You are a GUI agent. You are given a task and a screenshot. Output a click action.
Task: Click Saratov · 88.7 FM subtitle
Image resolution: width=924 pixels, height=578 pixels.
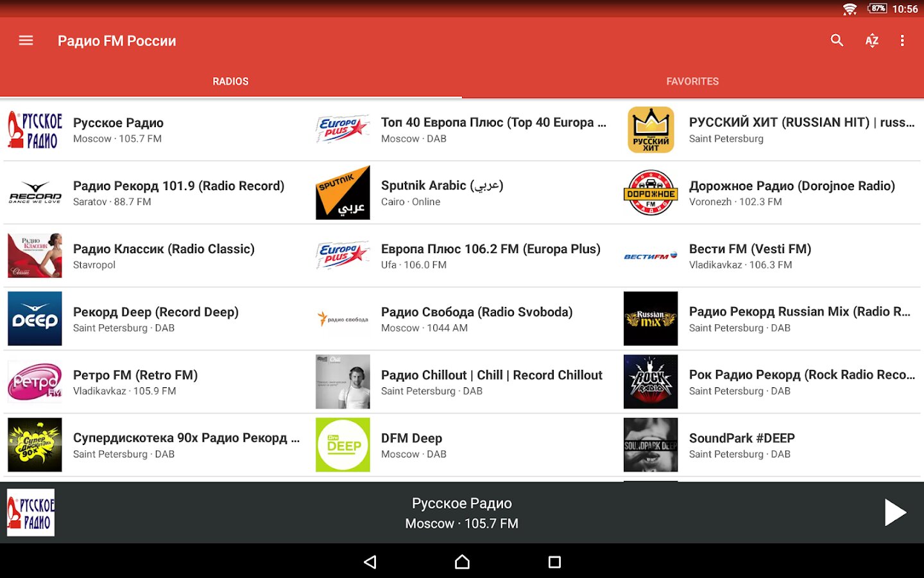(112, 202)
